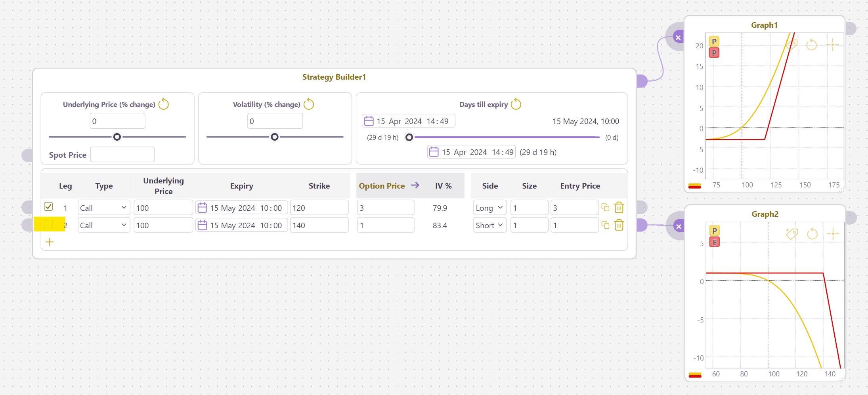The height and width of the screenshot is (395, 868).
Task: Open the Side dropdown showing Short
Action: [x=489, y=225]
